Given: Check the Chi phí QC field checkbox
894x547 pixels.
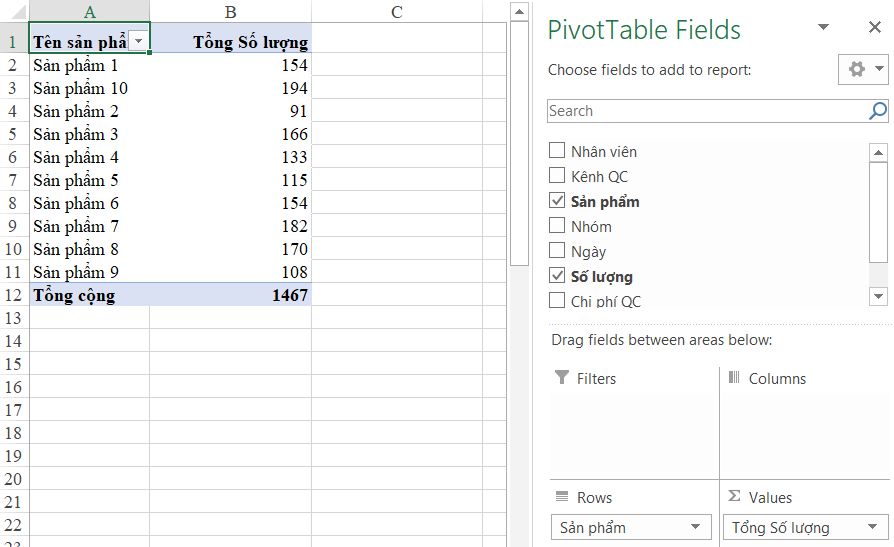Looking at the screenshot, I should click(x=556, y=301).
